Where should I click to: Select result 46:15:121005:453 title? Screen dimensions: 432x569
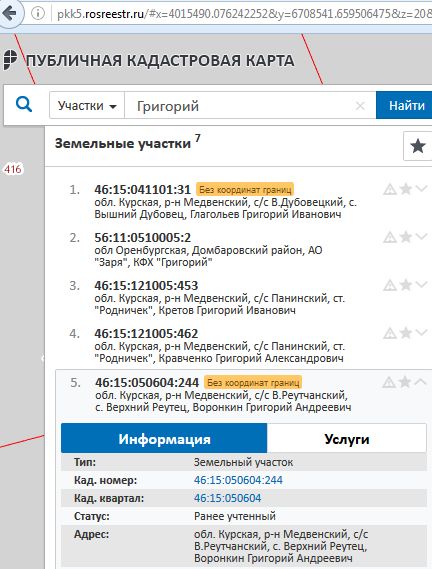146,285
